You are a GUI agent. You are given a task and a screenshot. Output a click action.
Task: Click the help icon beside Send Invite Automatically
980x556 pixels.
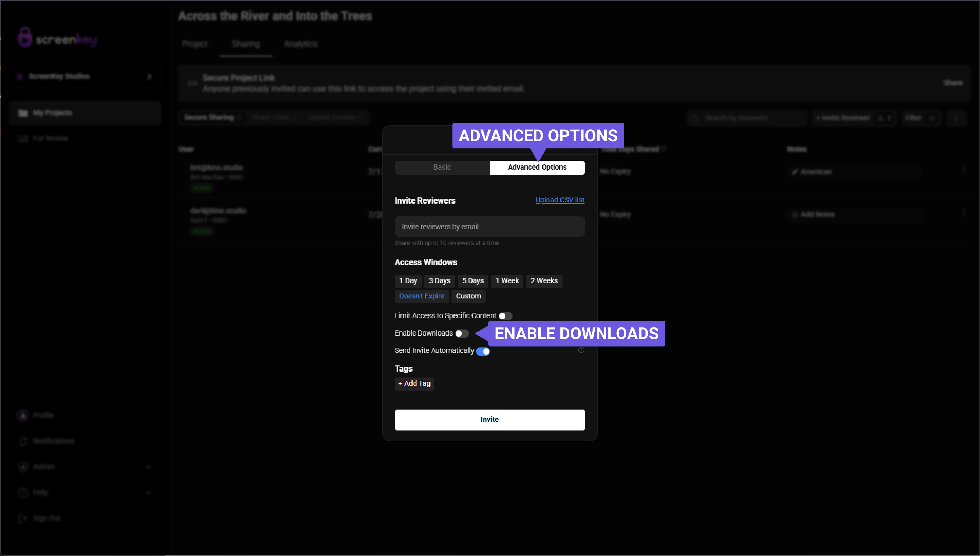(581, 350)
